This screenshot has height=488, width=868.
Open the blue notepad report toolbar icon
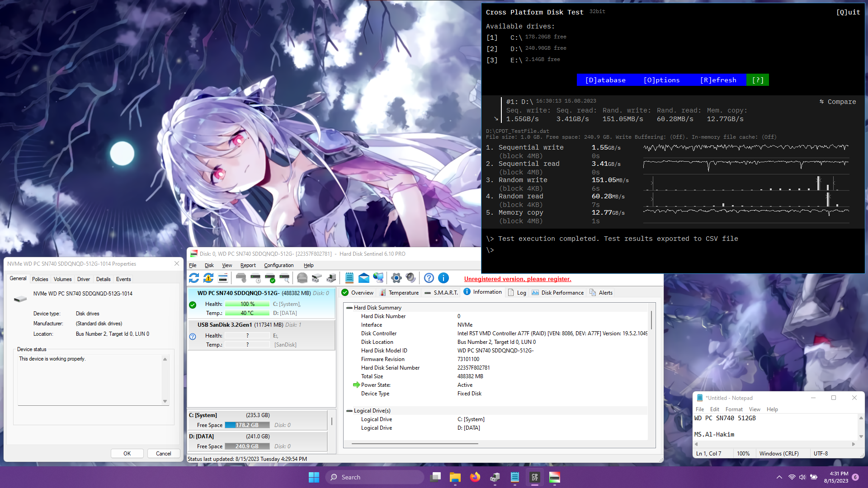[349, 278]
